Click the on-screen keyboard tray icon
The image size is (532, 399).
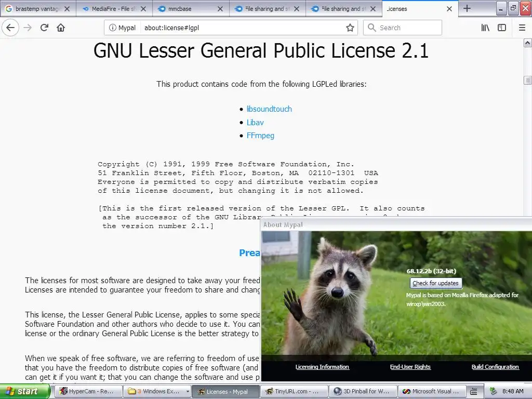point(474,392)
